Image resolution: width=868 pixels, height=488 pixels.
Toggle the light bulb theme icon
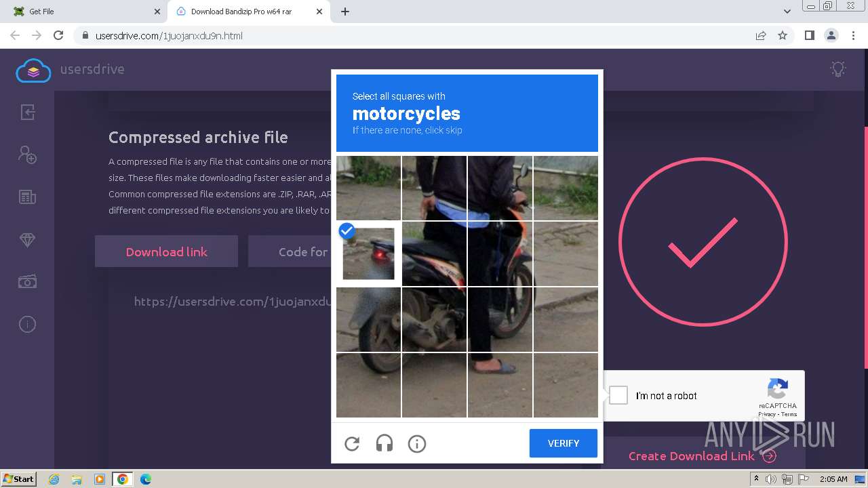838,69
